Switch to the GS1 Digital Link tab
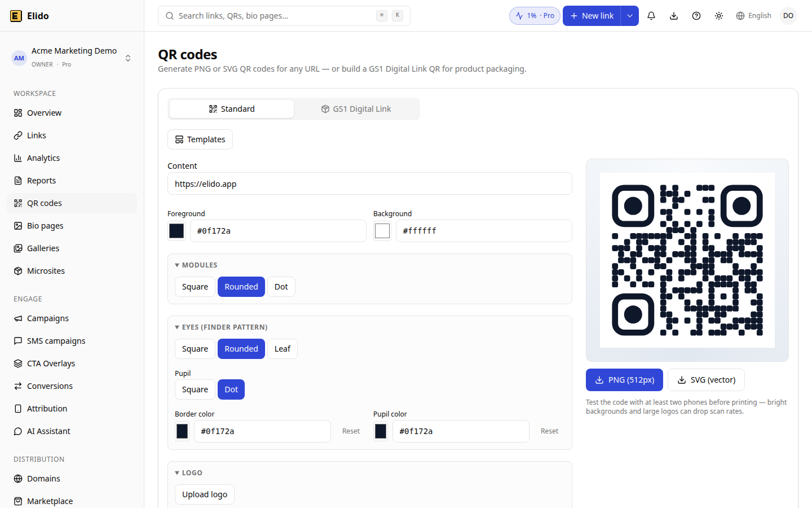 click(x=356, y=109)
